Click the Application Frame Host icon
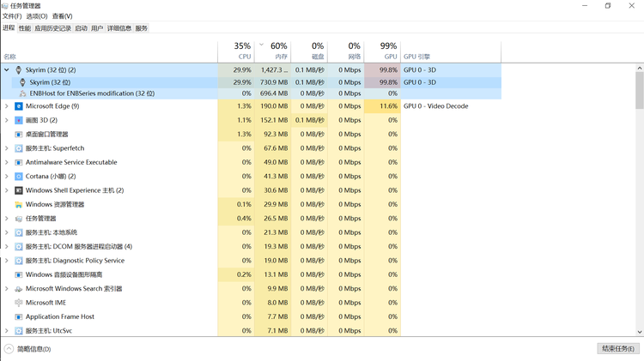This screenshot has width=644, height=361. [19, 316]
